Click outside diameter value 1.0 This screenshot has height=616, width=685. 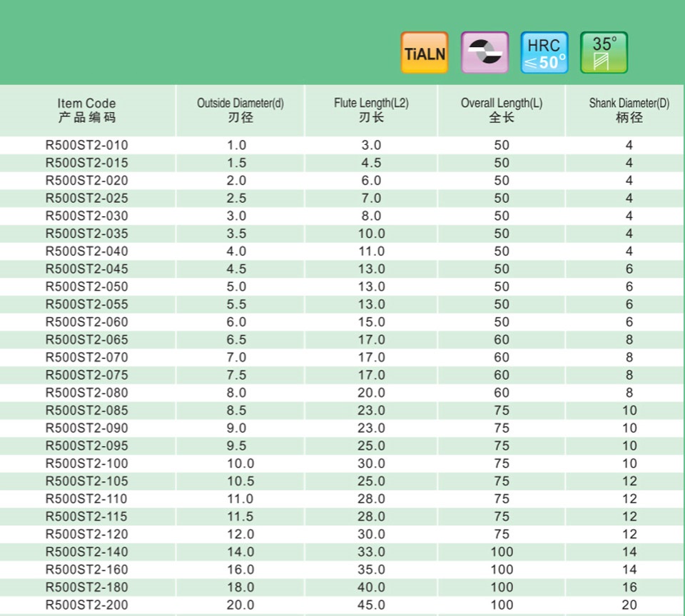(x=236, y=145)
